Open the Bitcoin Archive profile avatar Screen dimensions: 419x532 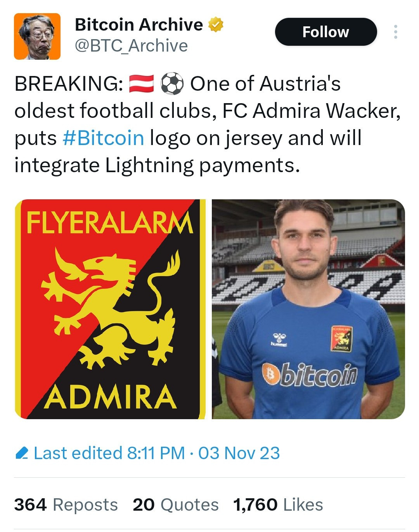[37, 36]
